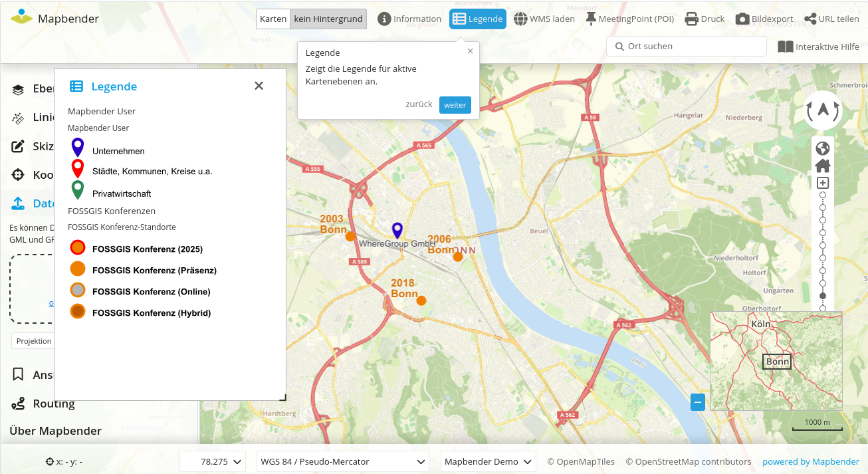
Task: Click the weiter button in the help popup
Action: click(455, 105)
